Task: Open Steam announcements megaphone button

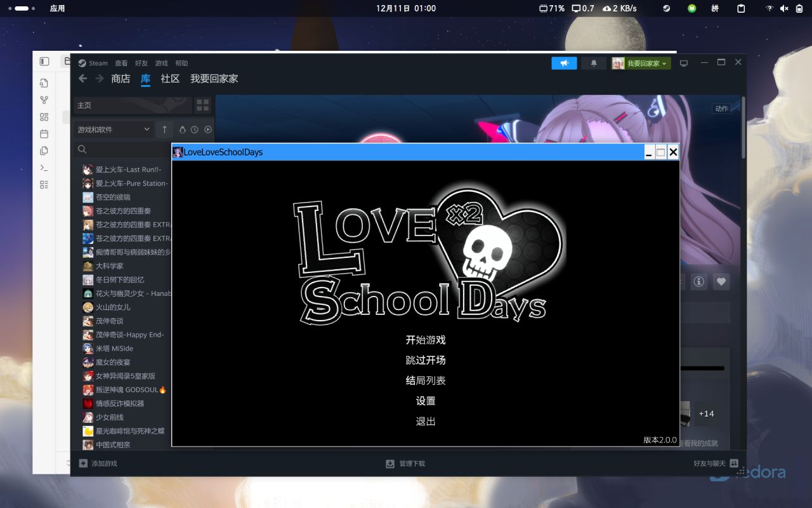Action: 564,63
